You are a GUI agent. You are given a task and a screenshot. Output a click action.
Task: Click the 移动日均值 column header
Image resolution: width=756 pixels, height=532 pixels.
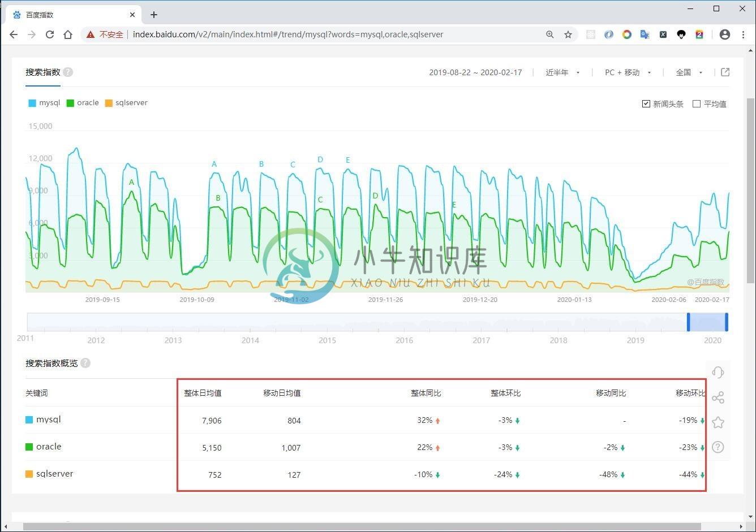(x=282, y=393)
